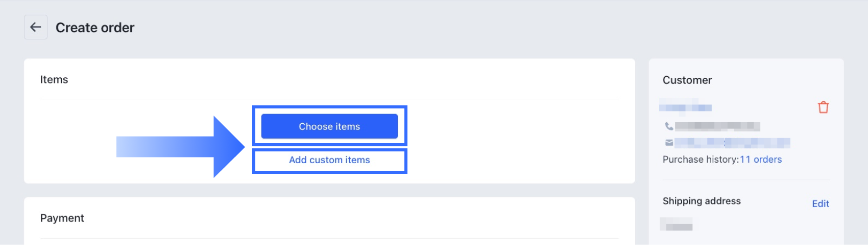868x245 pixels.
Task: Open the 11 orders purchase history link
Action: coord(761,160)
